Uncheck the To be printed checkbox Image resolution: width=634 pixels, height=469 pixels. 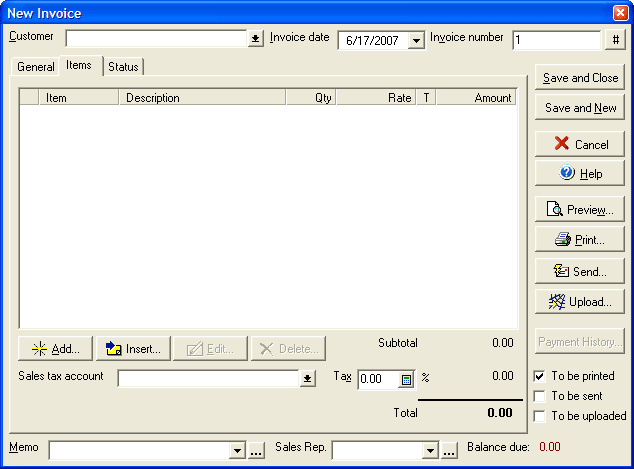click(x=540, y=377)
